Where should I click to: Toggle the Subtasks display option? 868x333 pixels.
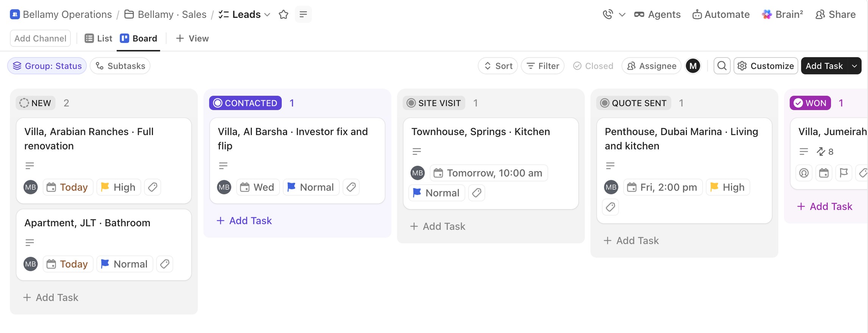pyautogui.click(x=120, y=66)
